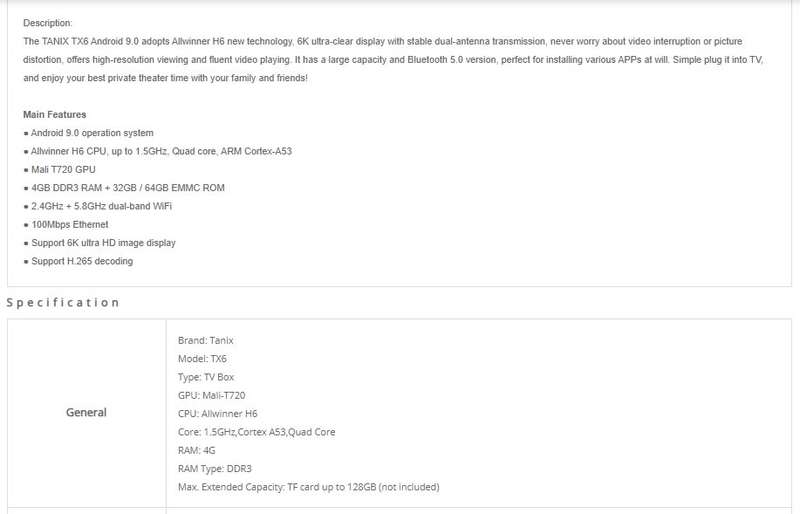Click the Specification section heading
Viewport: 800px width, 514px height.
point(63,302)
